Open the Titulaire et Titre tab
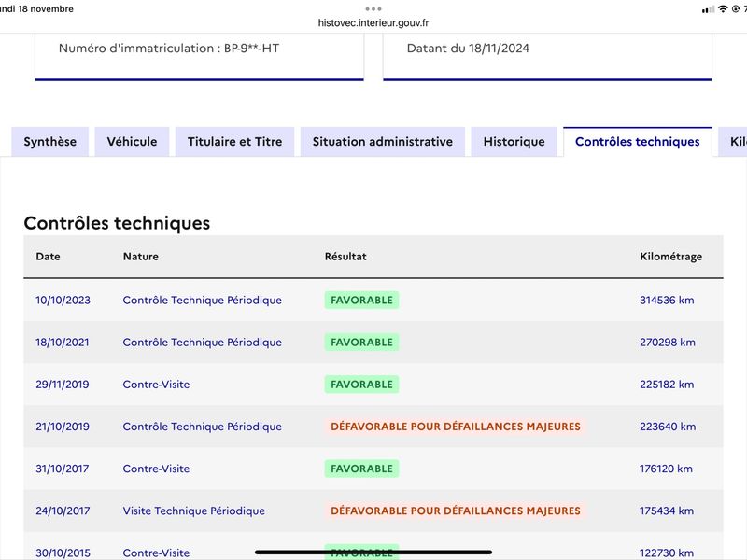This screenshot has width=747, height=560. [235, 142]
